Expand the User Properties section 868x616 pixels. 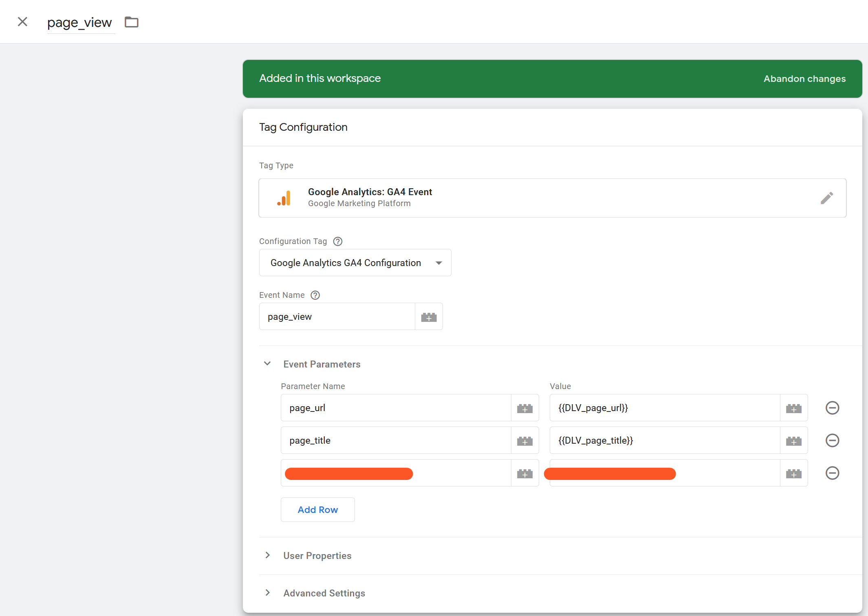coord(267,555)
